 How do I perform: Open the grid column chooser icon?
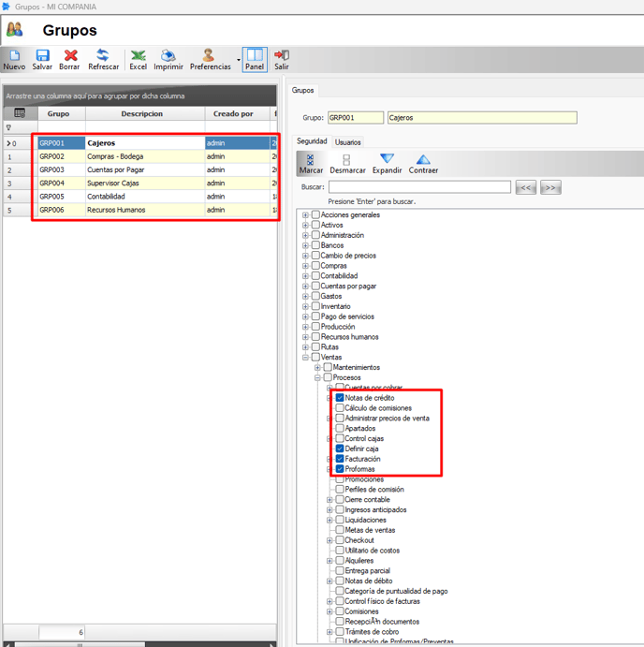coord(20,113)
